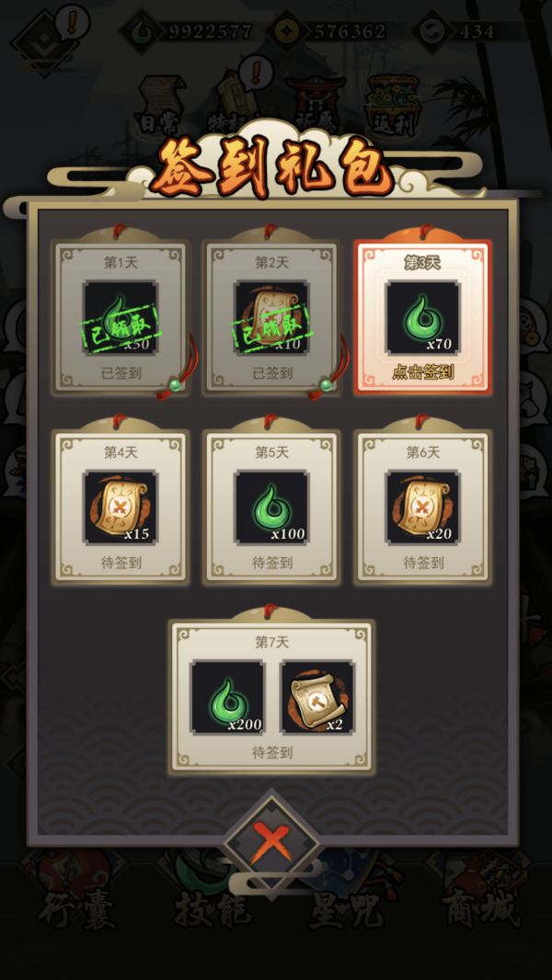
Task: Click the Day 7 green jade x200 icon
Action: coord(227,698)
